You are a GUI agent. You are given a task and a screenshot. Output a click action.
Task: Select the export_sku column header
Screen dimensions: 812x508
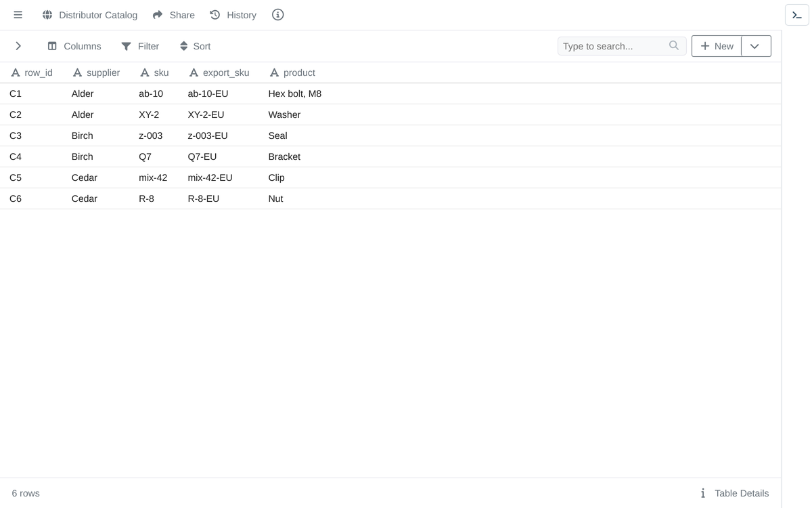219,72
